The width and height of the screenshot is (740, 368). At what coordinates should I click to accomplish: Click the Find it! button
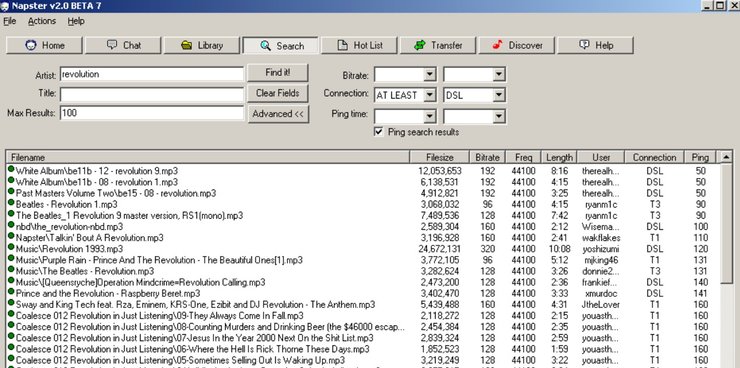click(x=278, y=73)
